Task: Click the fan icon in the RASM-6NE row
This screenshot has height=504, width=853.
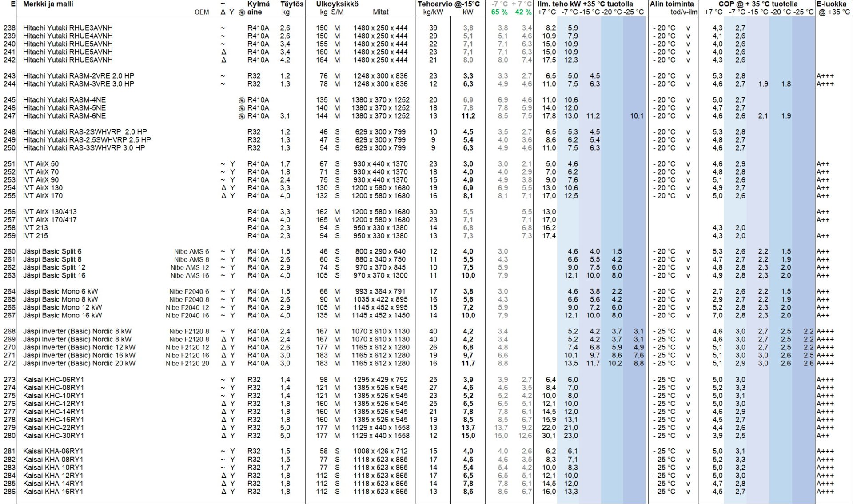Action: pyautogui.click(x=242, y=116)
